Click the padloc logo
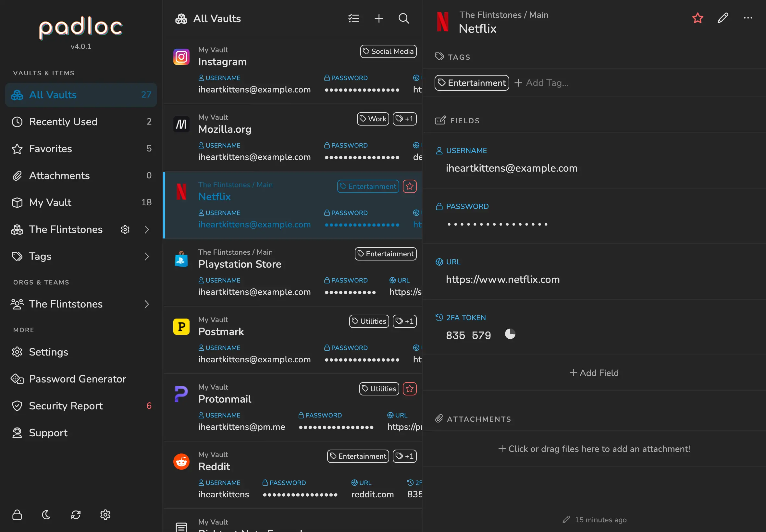 point(81,28)
